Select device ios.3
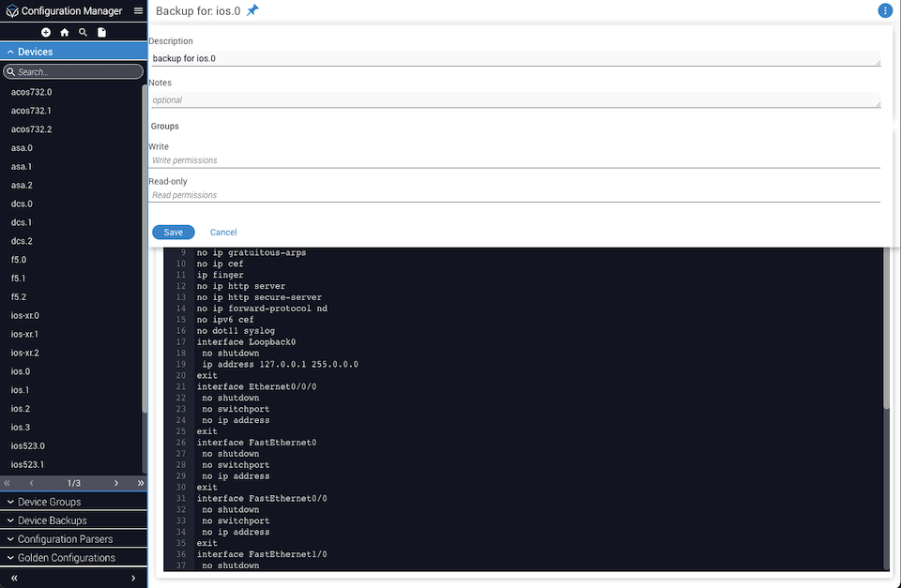The width and height of the screenshot is (901, 588). tap(20, 428)
